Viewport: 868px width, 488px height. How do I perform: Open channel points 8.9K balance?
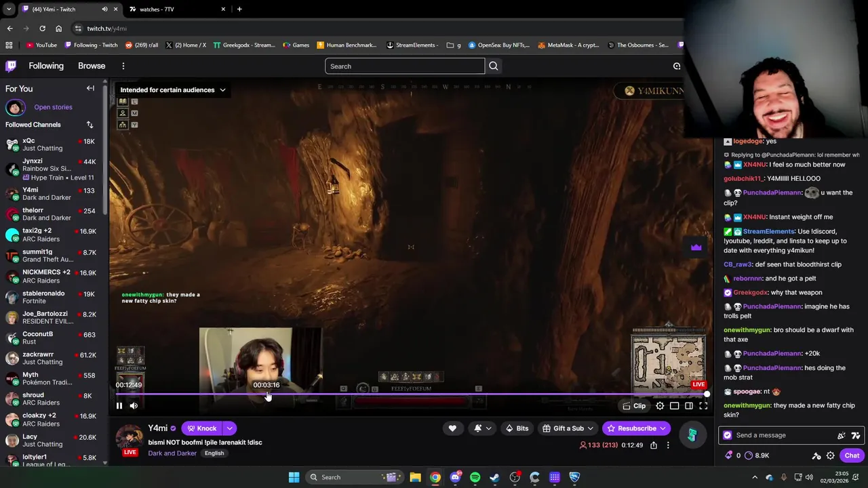coord(757,455)
